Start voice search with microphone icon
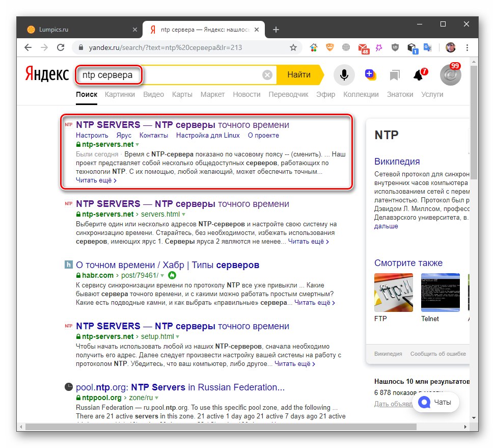Image resolution: width=495 pixels, height=448 pixels. pyautogui.click(x=344, y=75)
